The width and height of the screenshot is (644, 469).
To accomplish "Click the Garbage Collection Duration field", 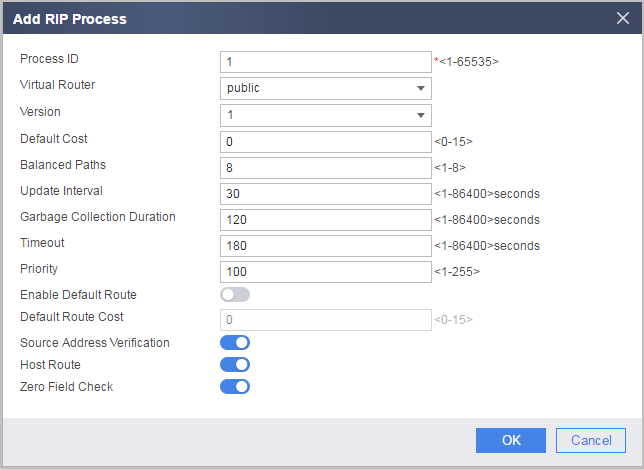I will point(326,220).
